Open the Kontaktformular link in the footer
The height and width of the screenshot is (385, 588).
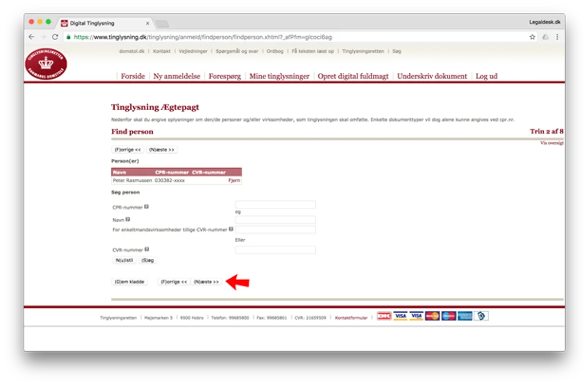(x=351, y=317)
